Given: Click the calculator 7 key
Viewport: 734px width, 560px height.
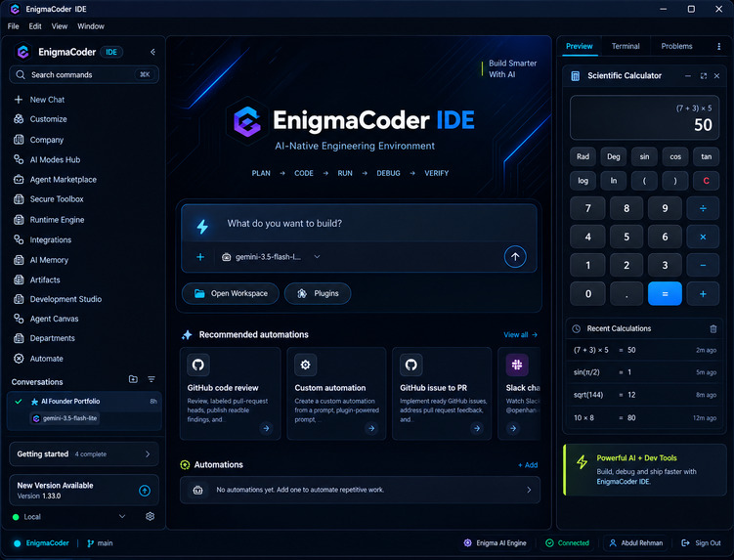Looking at the screenshot, I should pos(587,208).
